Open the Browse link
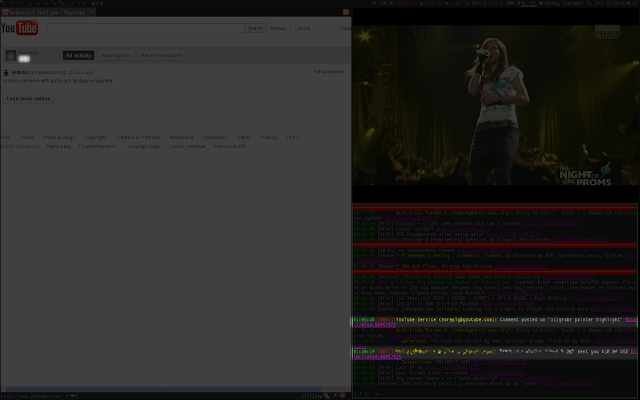This screenshot has width=640, height=400. 278,28
